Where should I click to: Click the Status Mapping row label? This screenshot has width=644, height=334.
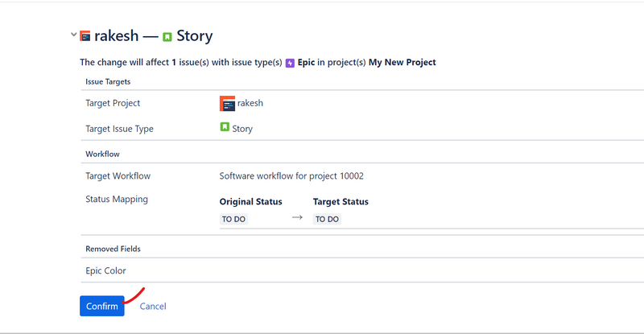(x=117, y=199)
